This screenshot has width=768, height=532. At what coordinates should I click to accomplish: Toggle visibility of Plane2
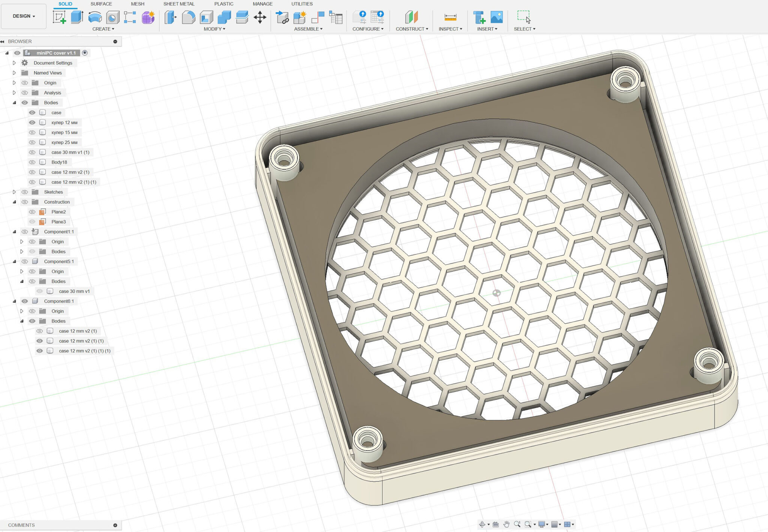[32, 212]
